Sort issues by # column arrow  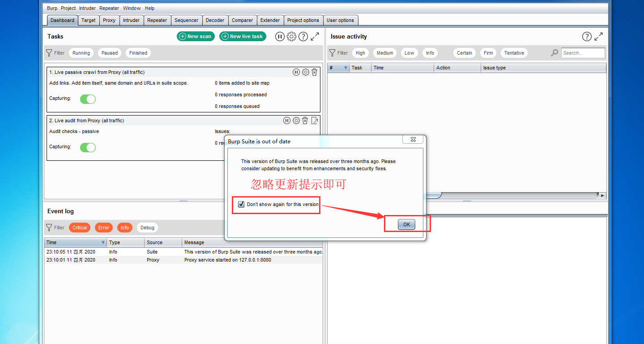tap(345, 68)
